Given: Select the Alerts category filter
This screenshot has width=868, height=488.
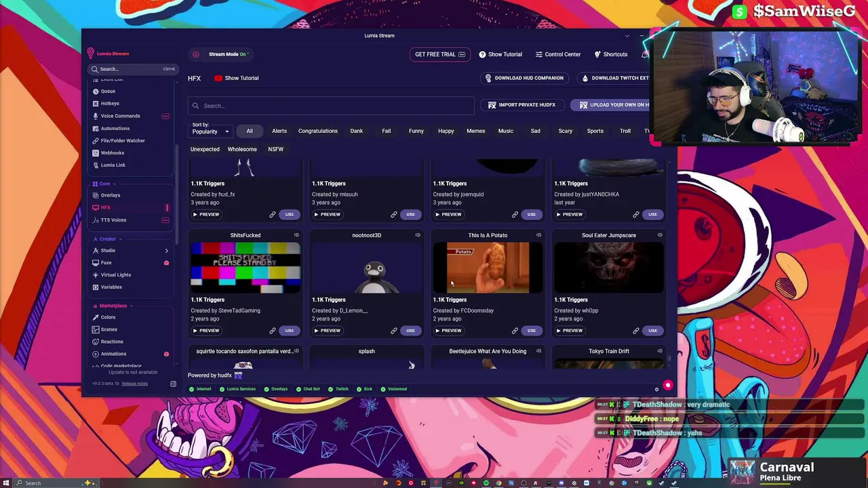Looking at the screenshot, I should coord(279,131).
